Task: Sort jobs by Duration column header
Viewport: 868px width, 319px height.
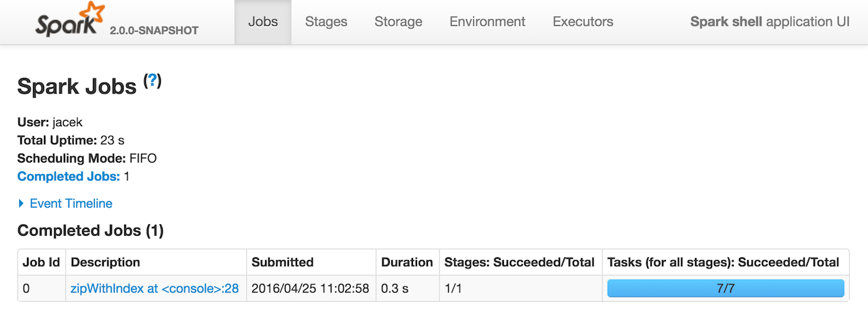Action: pos(407,262)
